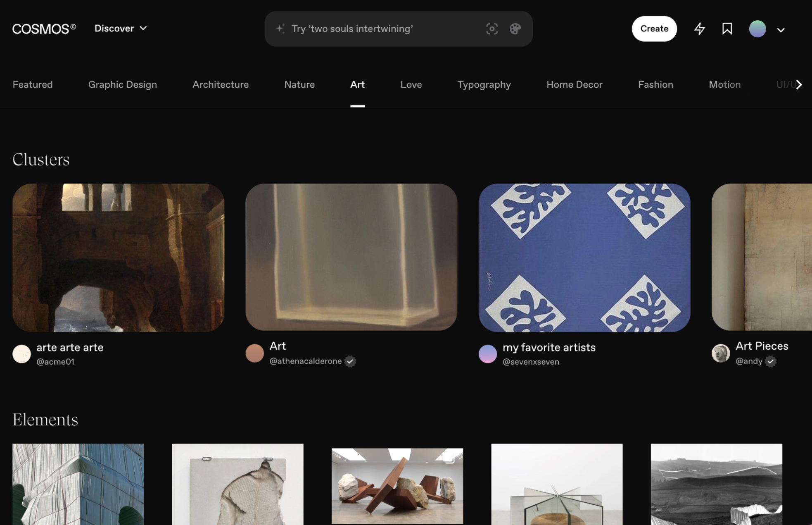
Task: Switch to the Typography tab
Action: [x=484, y=84]
